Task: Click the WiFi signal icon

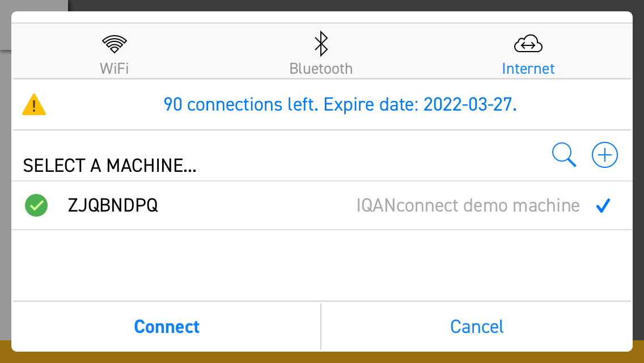Action: 114,44
